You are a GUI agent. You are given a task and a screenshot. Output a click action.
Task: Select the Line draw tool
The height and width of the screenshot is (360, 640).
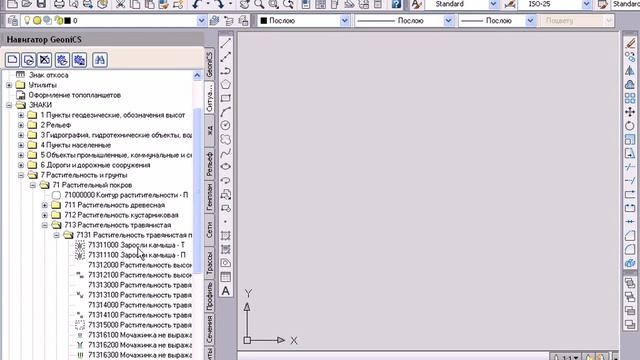[226, 43]
